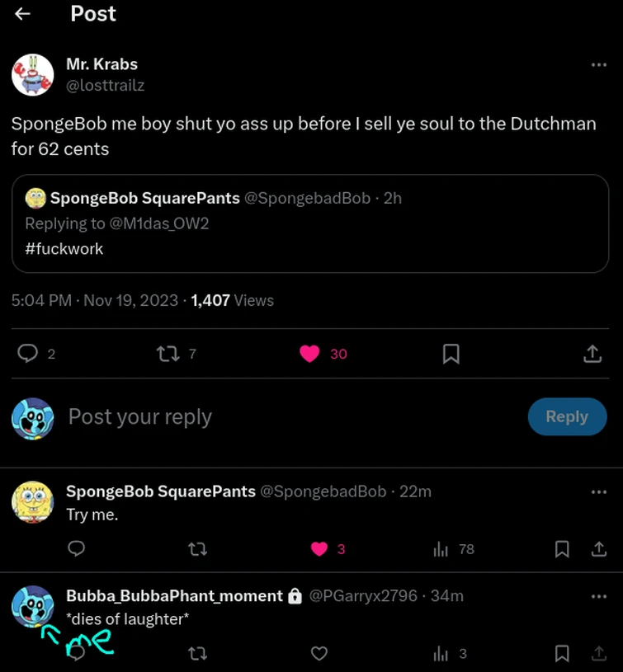Bookmark the Mr. Krabs post
This screenshot has width=623, height=672.
[451, 354]
